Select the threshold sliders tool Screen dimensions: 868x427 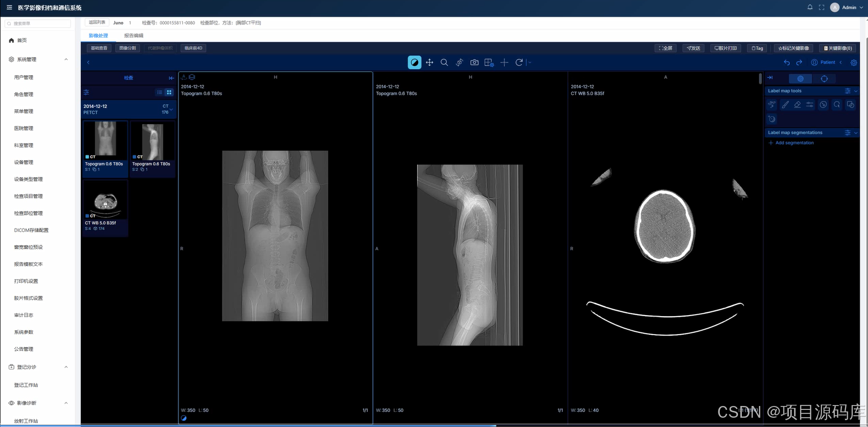coord(810,105)
